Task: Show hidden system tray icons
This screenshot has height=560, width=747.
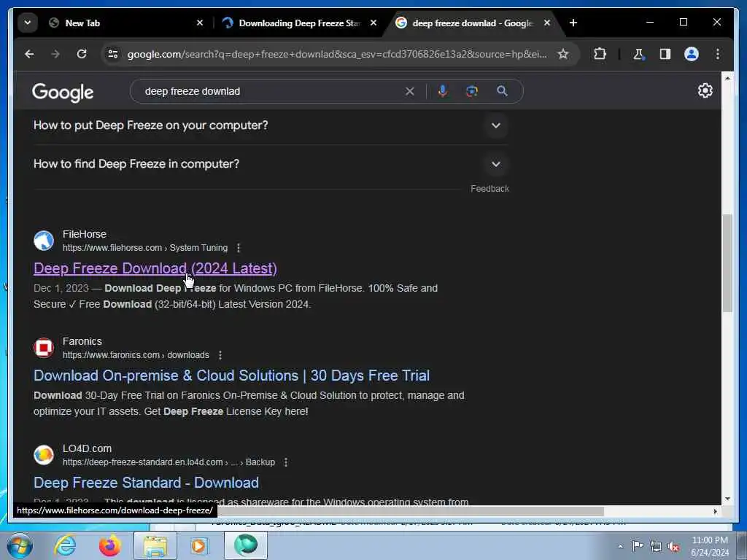Action: point(620,546)
